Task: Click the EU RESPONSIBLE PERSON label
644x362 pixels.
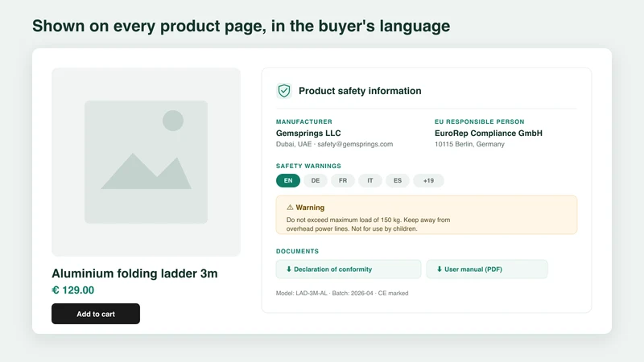Action: click(x=479, y=121)
